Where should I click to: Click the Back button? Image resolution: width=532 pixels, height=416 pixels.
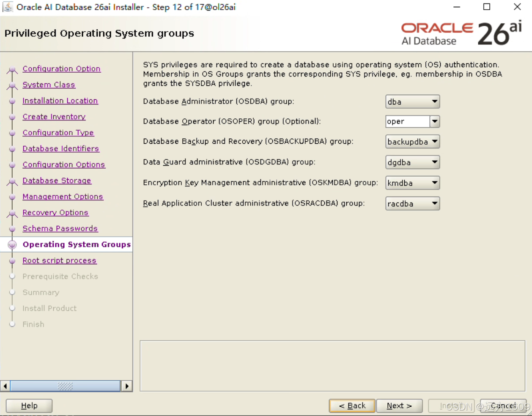[x=352, y=406]
